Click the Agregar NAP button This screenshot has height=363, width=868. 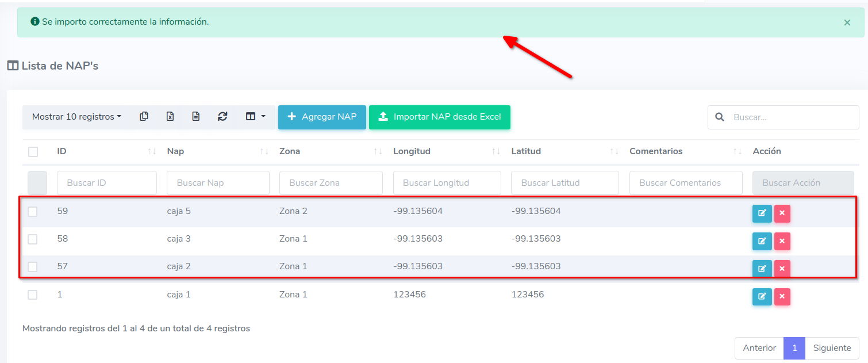coord(322,117)
